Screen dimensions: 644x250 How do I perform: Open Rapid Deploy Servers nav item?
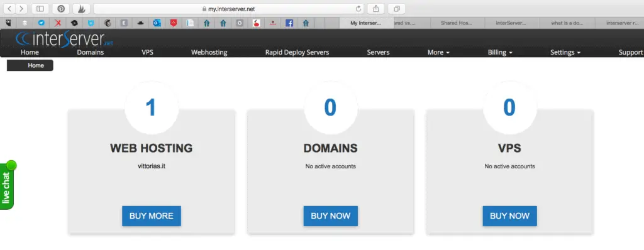click(297, 52)
